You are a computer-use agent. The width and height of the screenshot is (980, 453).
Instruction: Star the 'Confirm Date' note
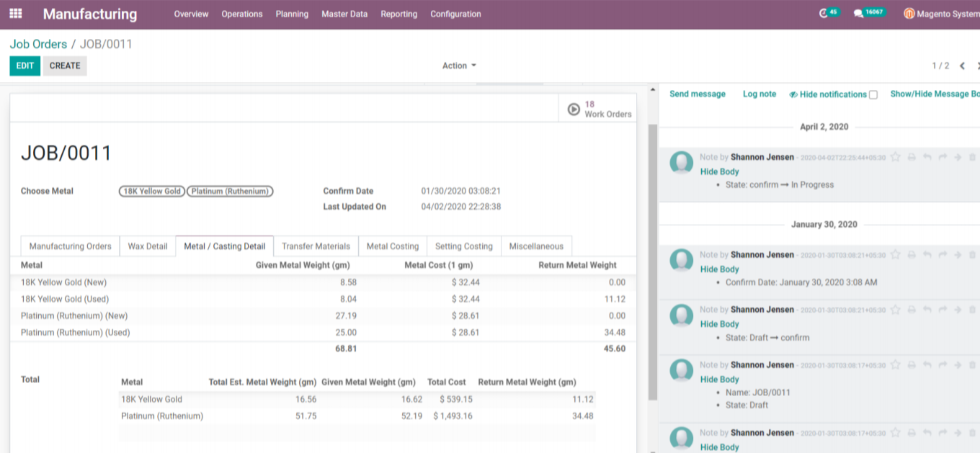pos(896,255)
